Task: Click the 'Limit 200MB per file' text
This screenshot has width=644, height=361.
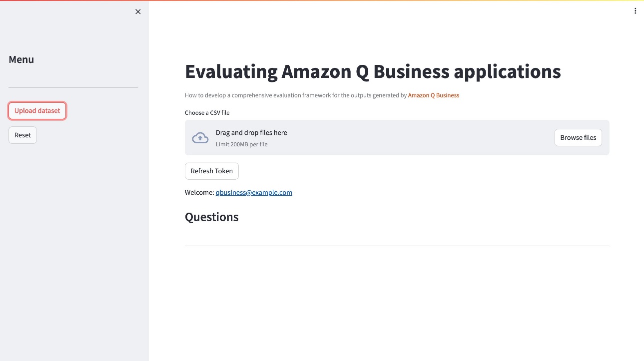Action: pos(242,144)
